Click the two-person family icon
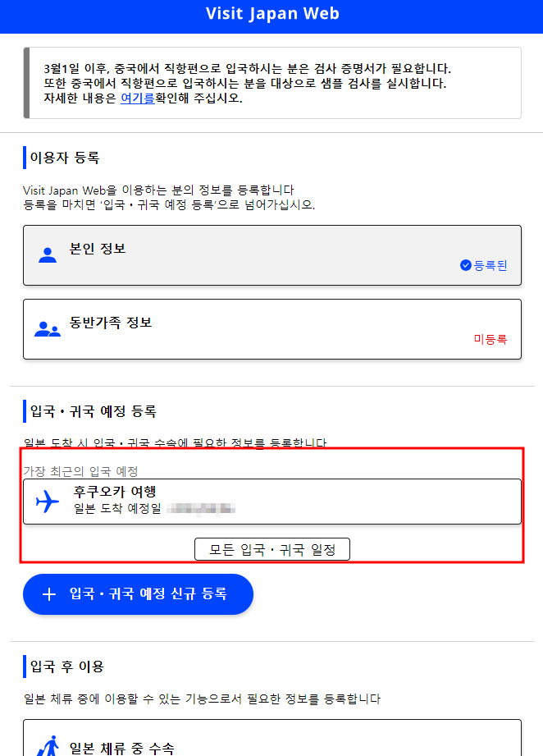 pos(48,328)
